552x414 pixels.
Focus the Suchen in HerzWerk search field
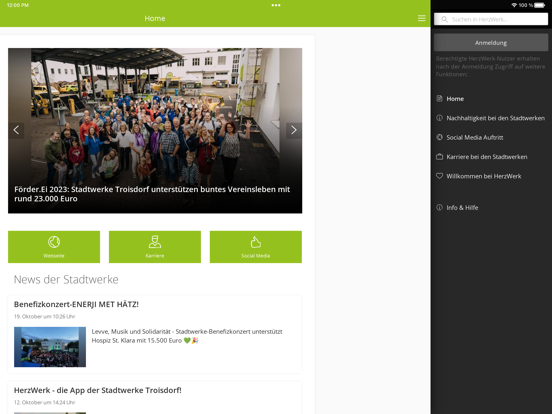tap(491, 19)
